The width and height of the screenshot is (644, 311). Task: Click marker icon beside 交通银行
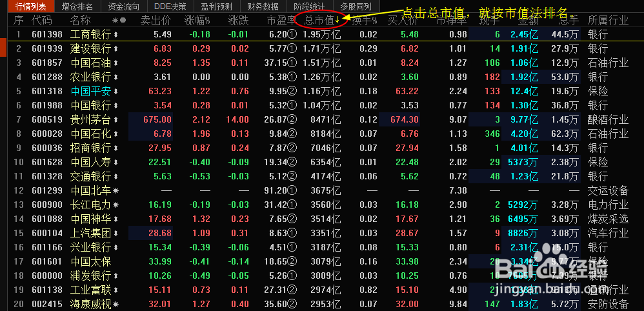click(116, 177)
